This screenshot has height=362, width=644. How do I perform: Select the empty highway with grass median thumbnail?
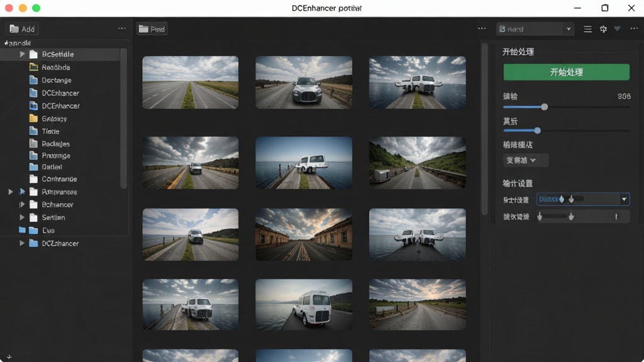(x=190, y=82)
